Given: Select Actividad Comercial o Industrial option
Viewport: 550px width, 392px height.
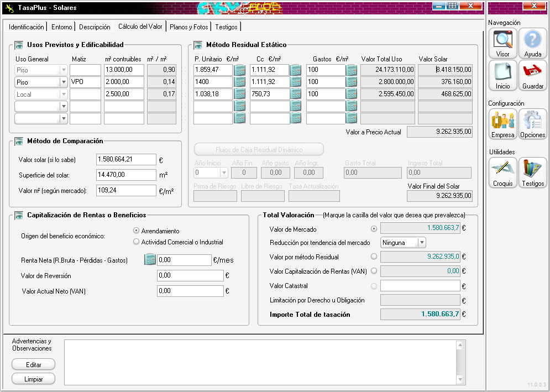Looking at the screenshot, I should (x=136, y=242).
